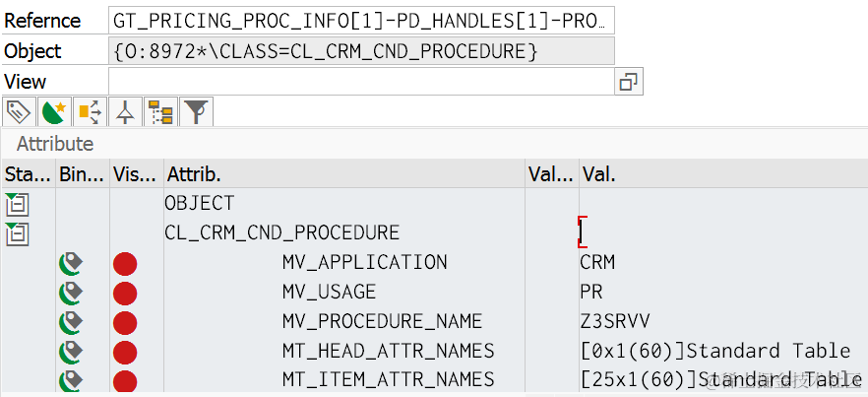The width and height of the screenshot is (868, 397).
Task: Click the red visibility dot of MT_HEAD_ATTR_NAMES
Action: click(x=125, y=354)
